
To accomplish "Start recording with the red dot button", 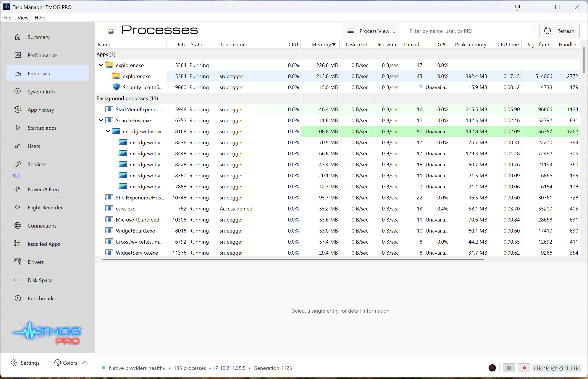I will [x=524, y=368].
